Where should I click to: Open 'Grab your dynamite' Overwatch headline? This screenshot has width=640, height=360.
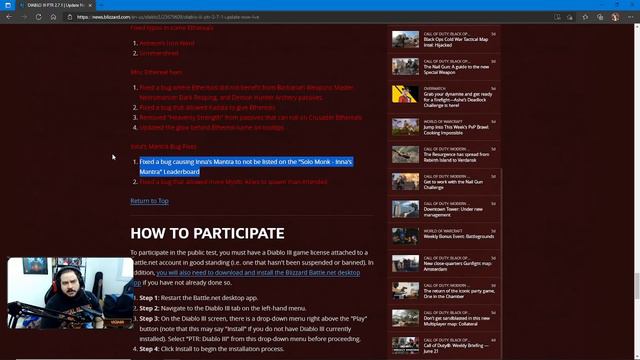458,100
